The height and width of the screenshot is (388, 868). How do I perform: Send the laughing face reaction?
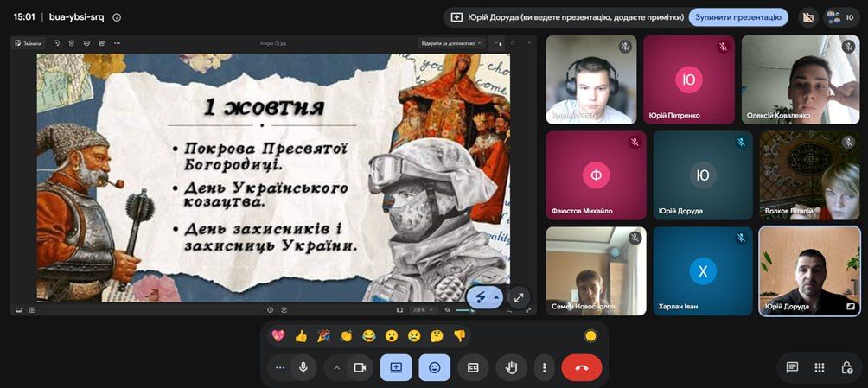(x=368, y=335)
